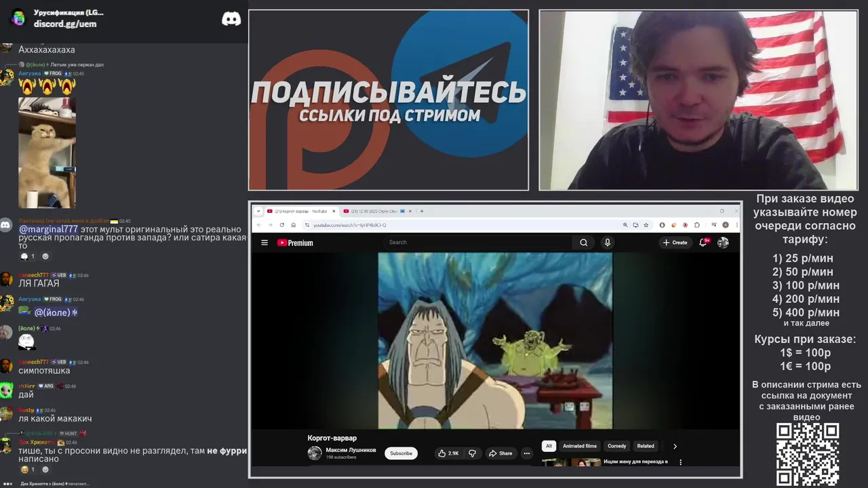Open the browser tab search dropdown arrow
Screen dimensions: 868x488
tap(258, 211)
